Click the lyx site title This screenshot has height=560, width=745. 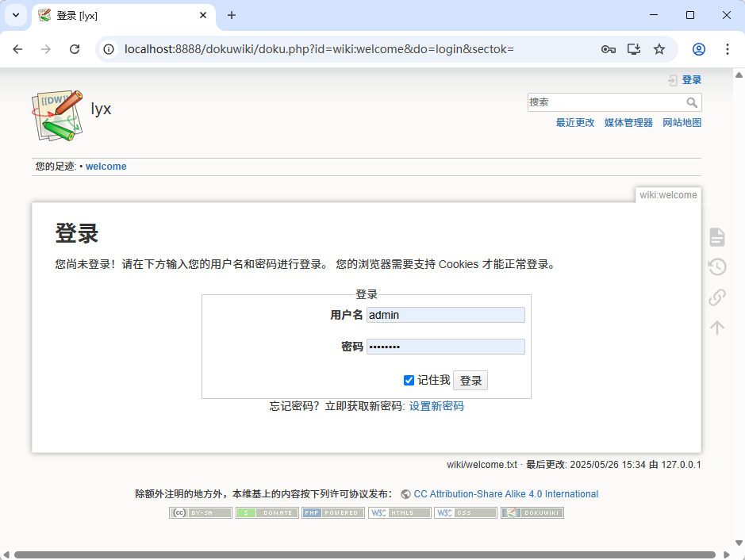point(101,109)
